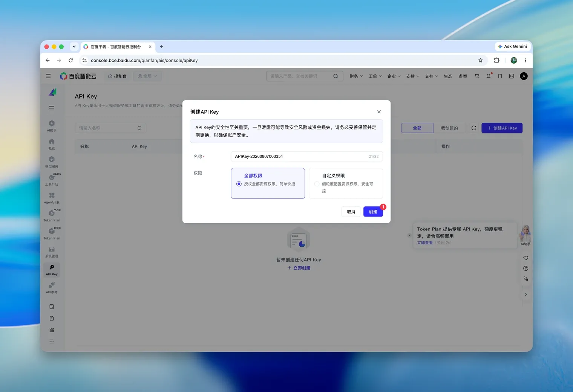Collapse the sidebar using the bottom icon
573x392 pixels.
click(52, 342)
